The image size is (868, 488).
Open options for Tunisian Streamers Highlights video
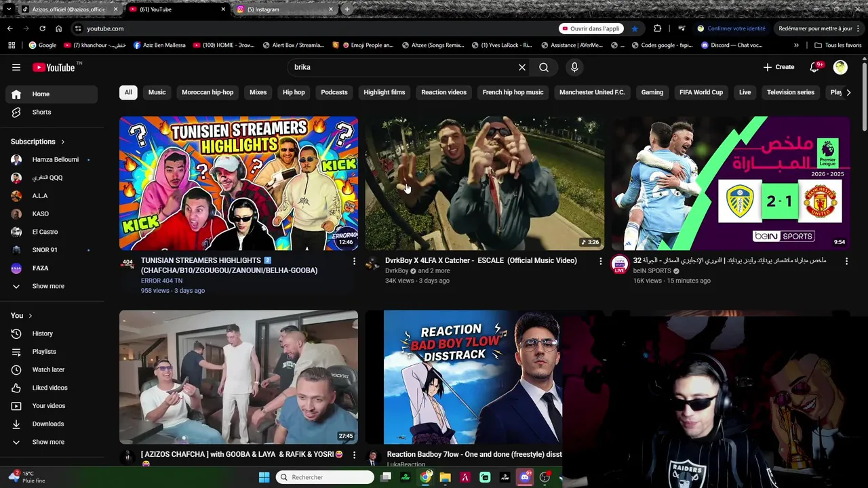tap(354, 261)
